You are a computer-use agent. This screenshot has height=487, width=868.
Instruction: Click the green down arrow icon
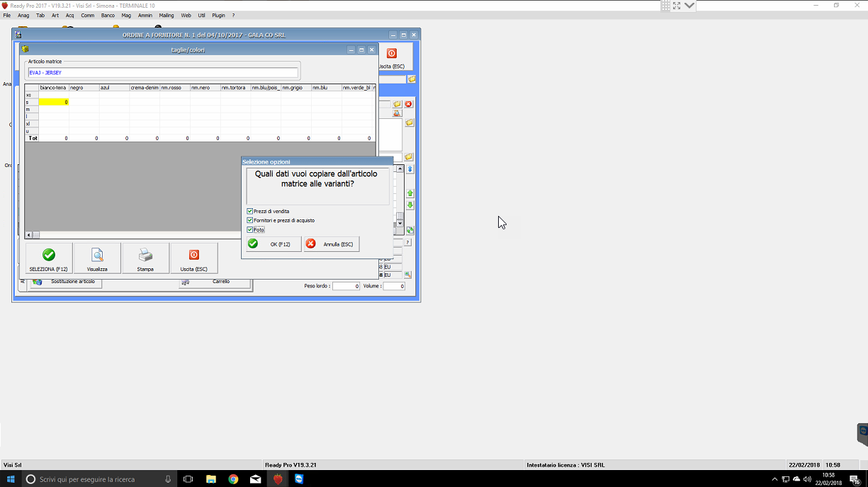(x=410, y=205)
